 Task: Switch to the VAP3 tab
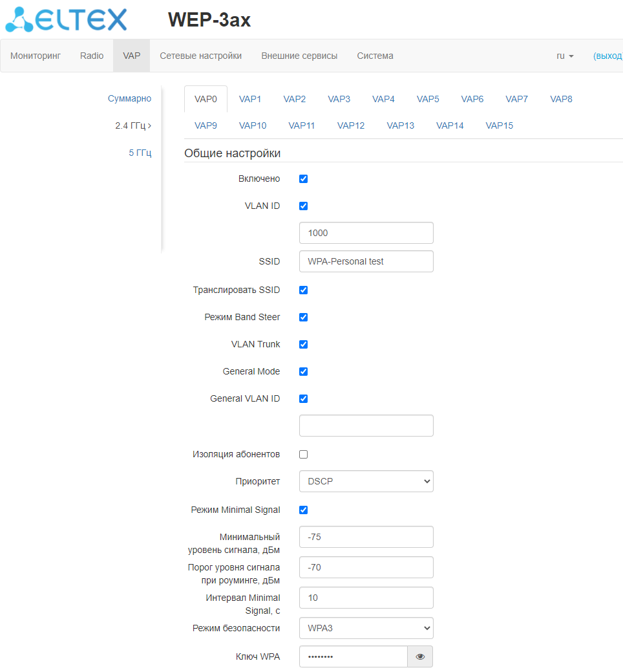pos(339,99)
